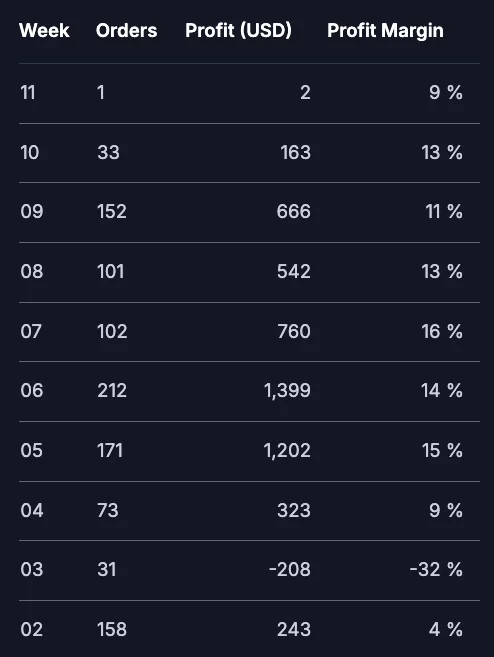The width and height of the screenshot is (494, 657).
Task: Select the week 10 row
Action: coord(249,153)
